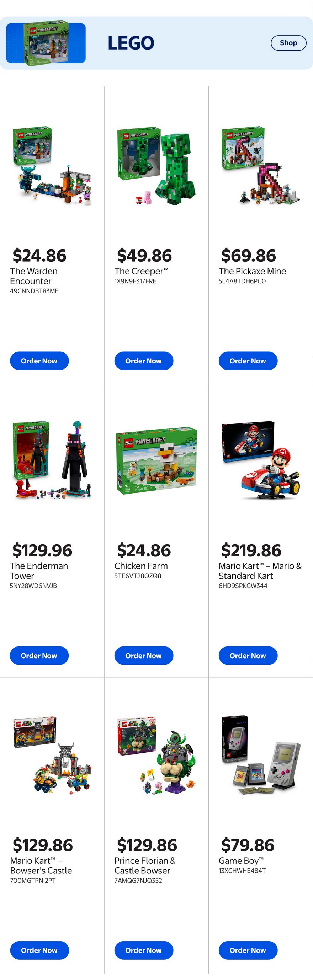Screen dimensions: 313x980
Task: Open The Enderman Tower title link
Action: 39,571
